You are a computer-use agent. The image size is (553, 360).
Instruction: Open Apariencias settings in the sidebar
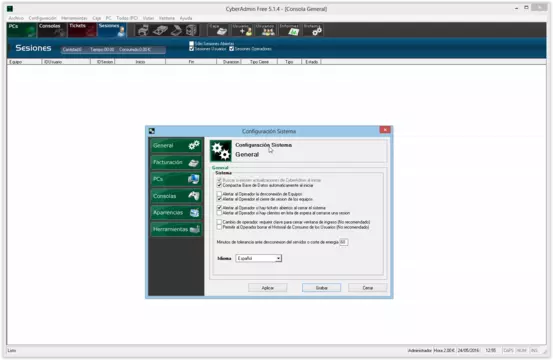[176, 213]
